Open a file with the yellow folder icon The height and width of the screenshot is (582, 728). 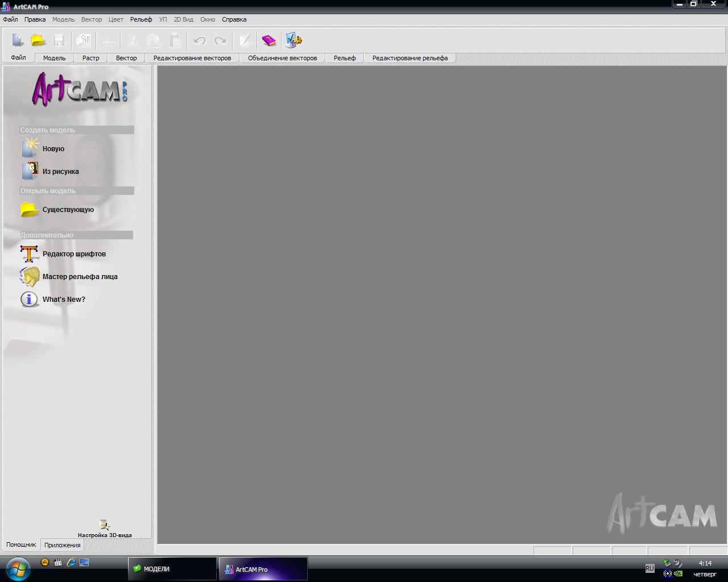click(38, 40)
